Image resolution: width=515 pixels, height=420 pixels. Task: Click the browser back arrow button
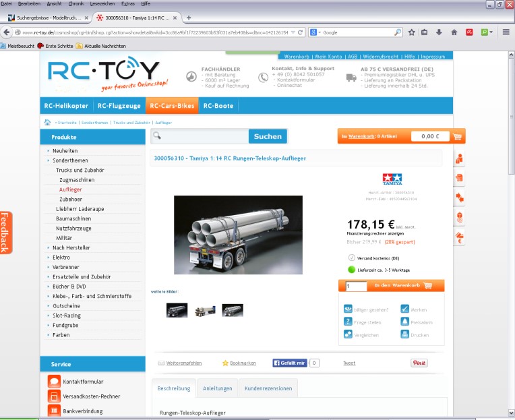(7, 32)
